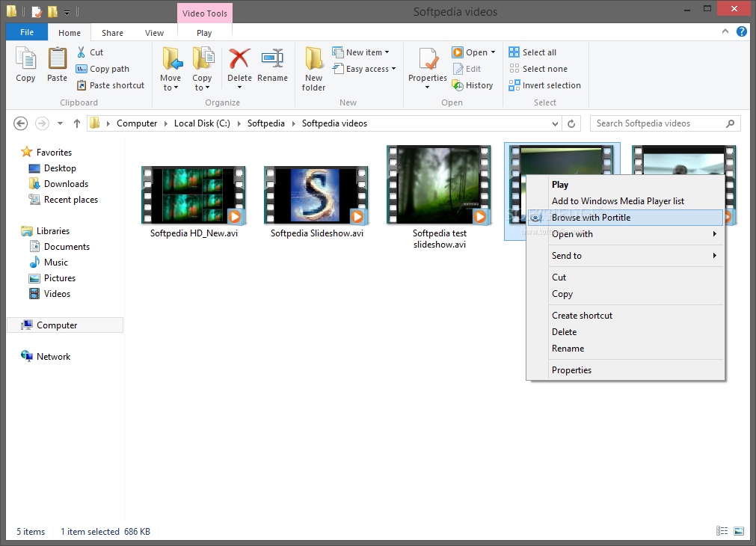This screenshot has height=546, width=756.
Task: Click Select all in the ribbon
Action: click(532, 52)
